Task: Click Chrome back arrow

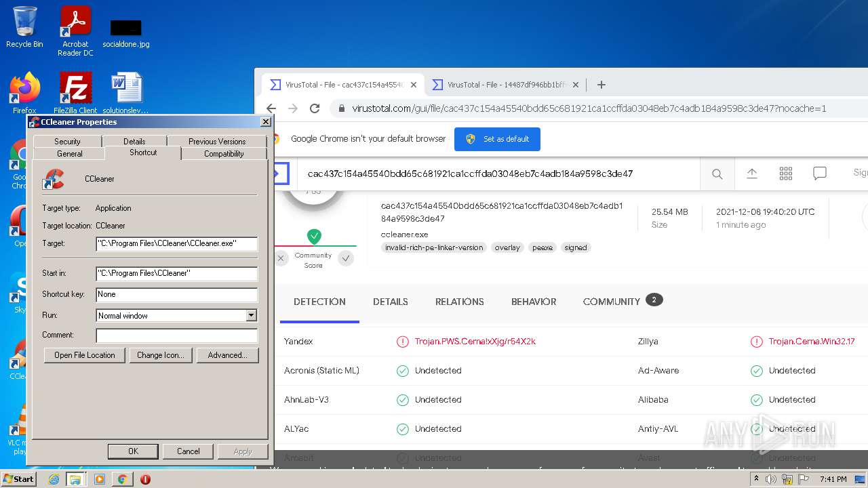Action: pyautogui.click(x=271, y=108)
